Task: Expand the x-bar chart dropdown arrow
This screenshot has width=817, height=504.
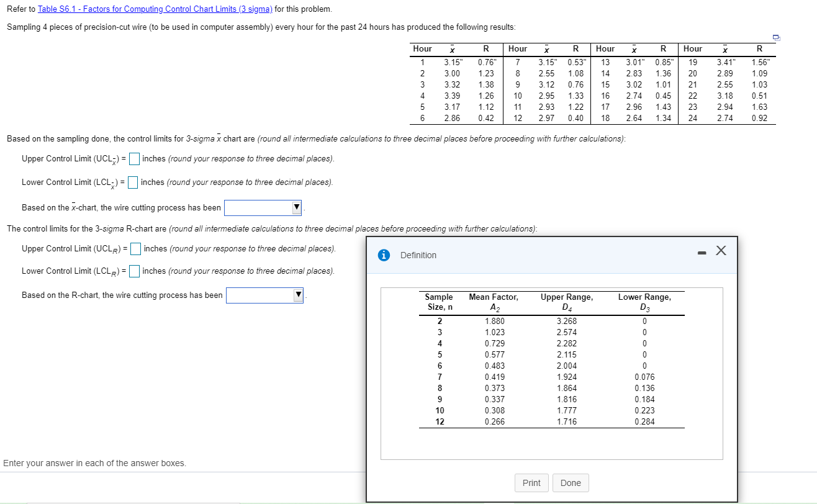Action: 297,207
